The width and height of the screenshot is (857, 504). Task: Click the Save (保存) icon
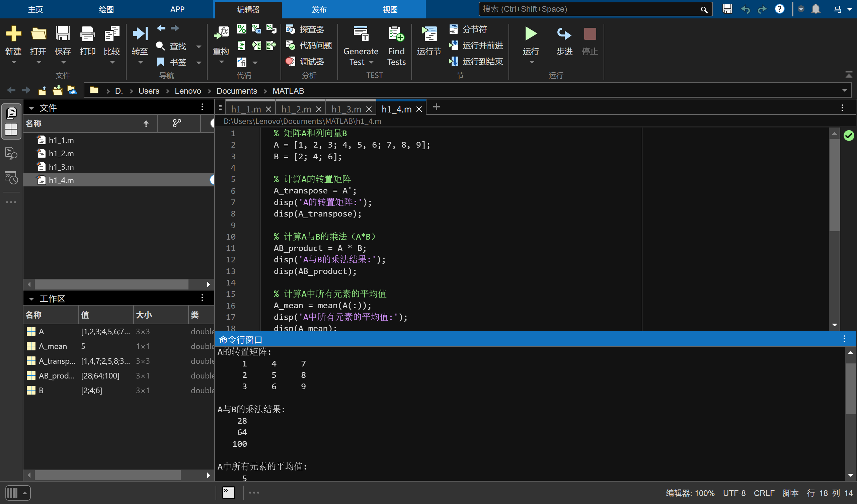click(x=63, y=34)
